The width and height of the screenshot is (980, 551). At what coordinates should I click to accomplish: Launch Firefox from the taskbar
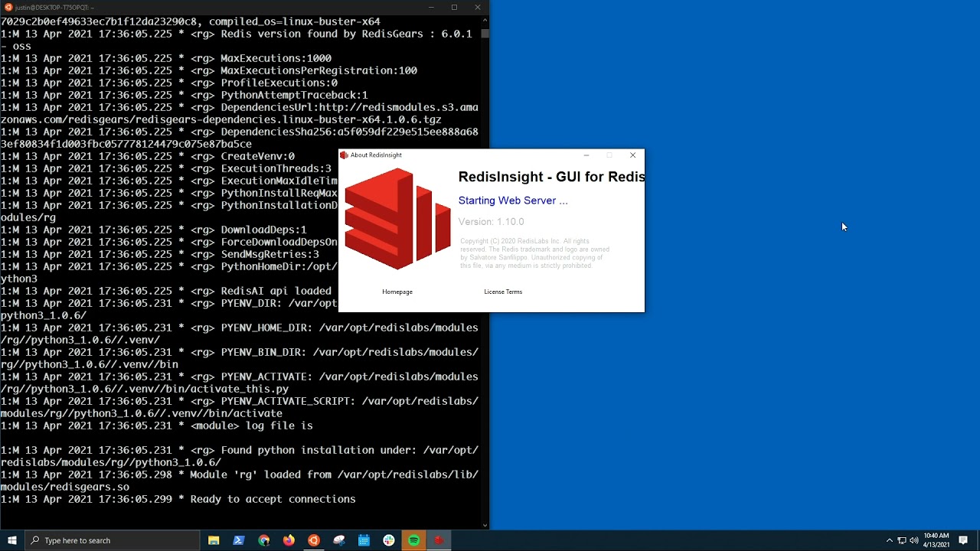289,540
